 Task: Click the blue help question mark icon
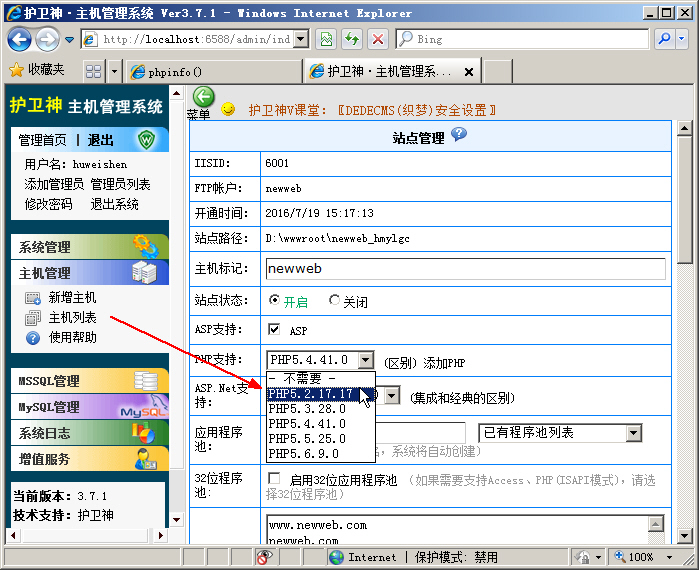pyautogui.click(x=459, y=135)
